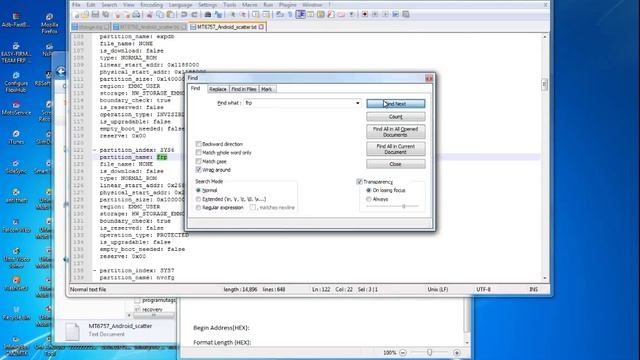This screenshot has height=360, width=640.
Task: Open Mozilla Firefox desktop shortcut
Action: coord(49,22)
